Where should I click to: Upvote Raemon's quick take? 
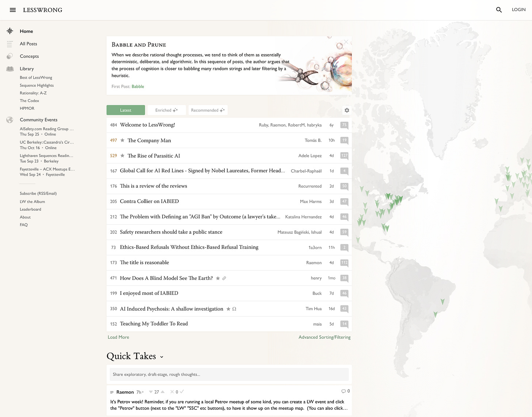(163, 392)
